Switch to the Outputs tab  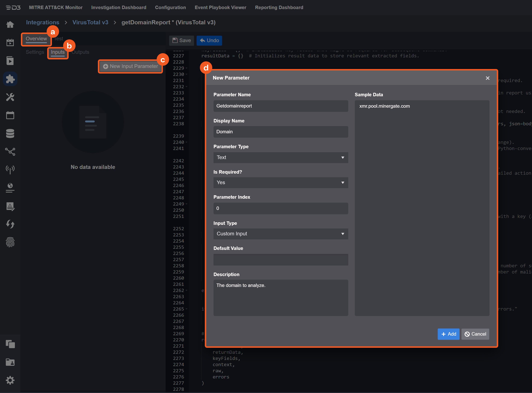[80, 52]
